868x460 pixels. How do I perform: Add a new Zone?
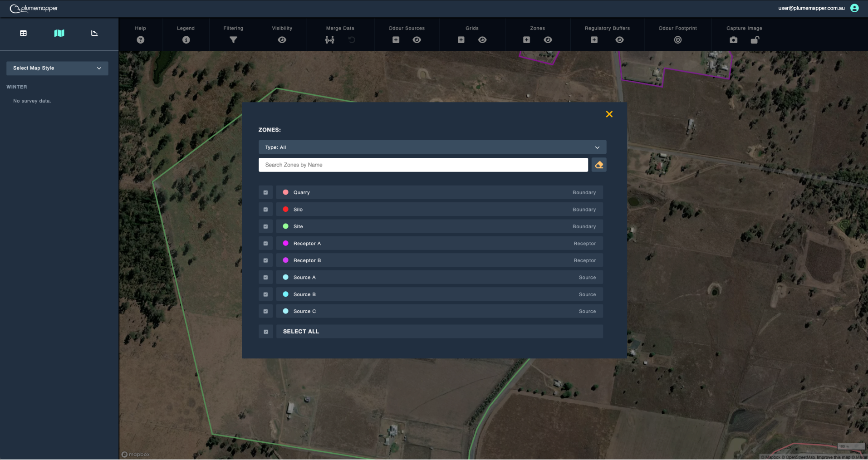pos(527,40)
